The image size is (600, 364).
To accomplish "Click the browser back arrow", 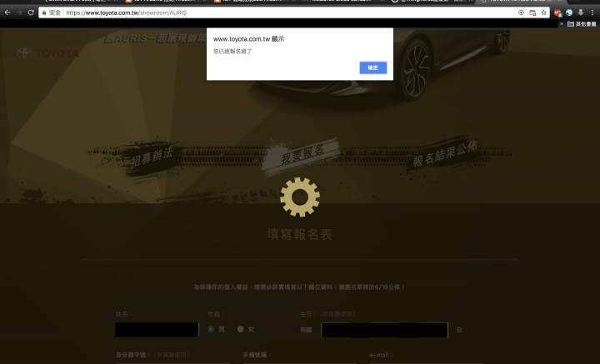I will pyautogui.click(x=7, y=12).
